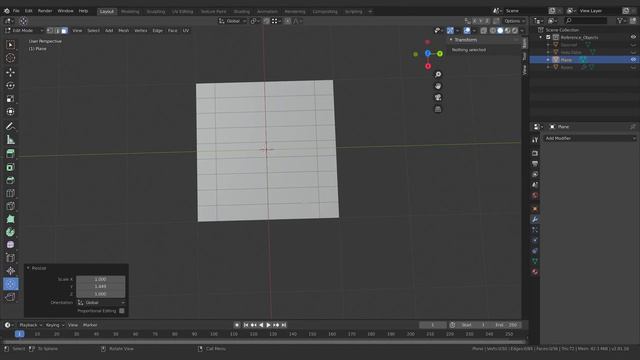The image size is (640, 360).
Task: Collapse the Reference_Objects collection tree
Action: click(x=541, y=37)
